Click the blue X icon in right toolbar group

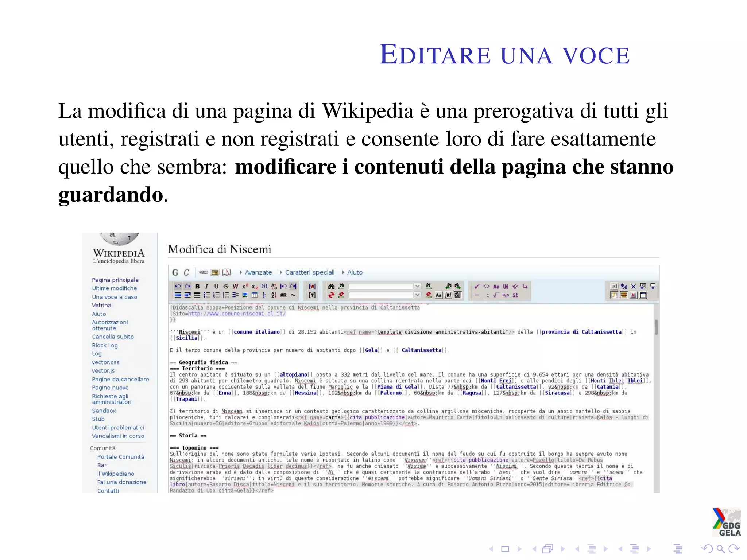[634, 286]
